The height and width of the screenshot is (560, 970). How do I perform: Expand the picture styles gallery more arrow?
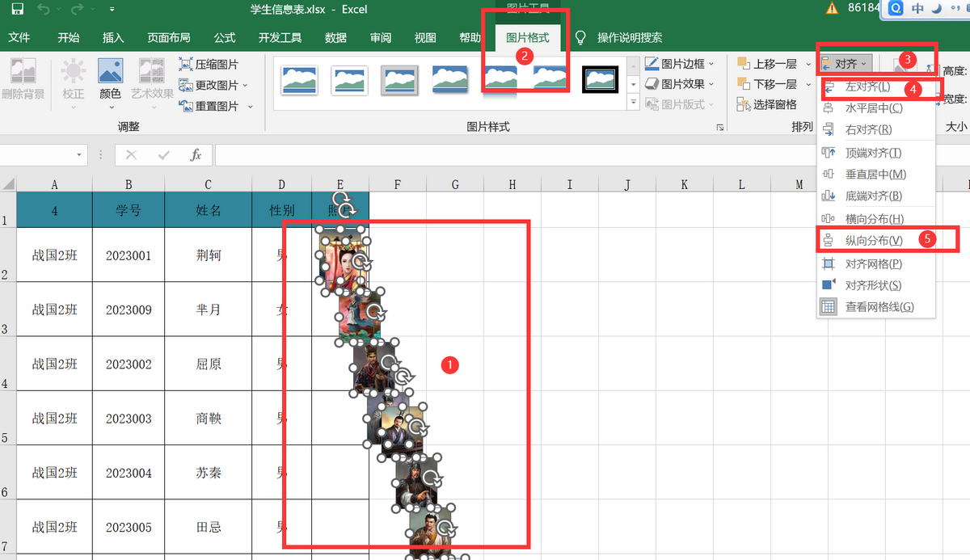(x=632, y=103)
